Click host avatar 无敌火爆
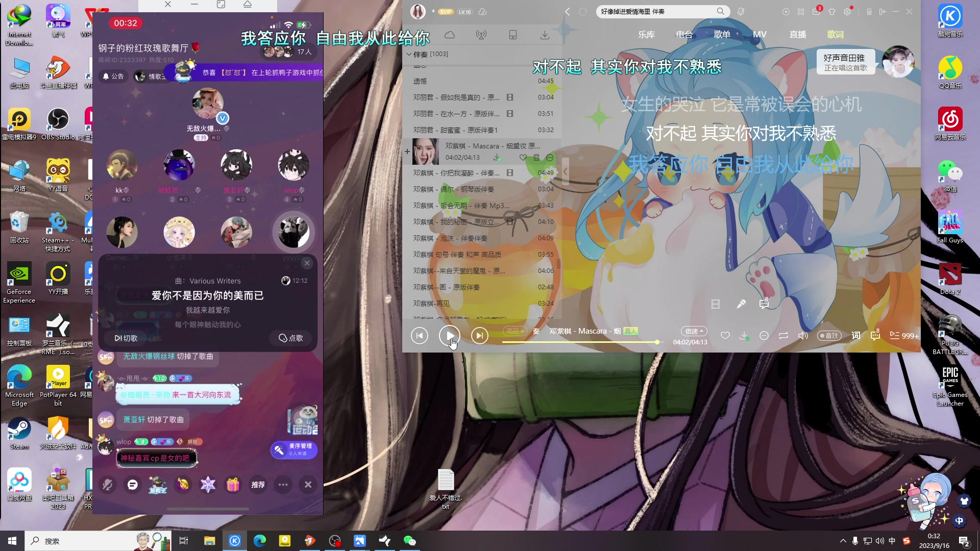The width and height of the screenshot is (980, 551). click(207, 104)
